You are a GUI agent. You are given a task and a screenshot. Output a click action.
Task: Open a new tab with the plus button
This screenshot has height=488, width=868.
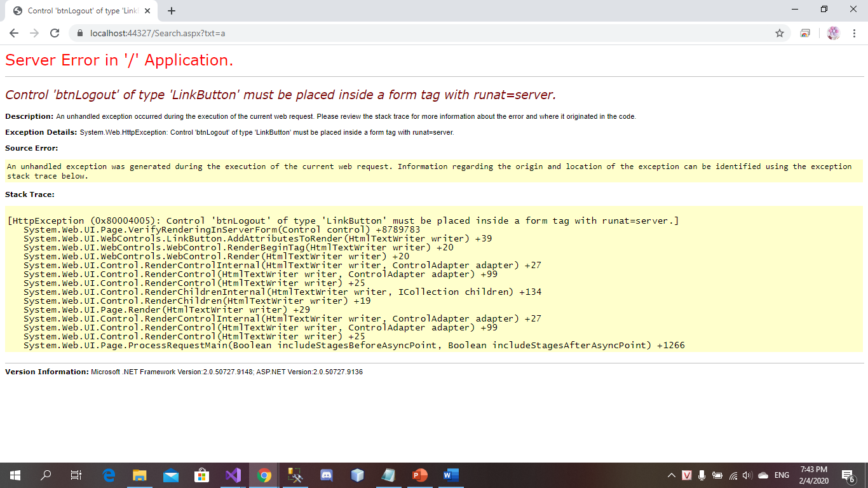coord(172,11)
